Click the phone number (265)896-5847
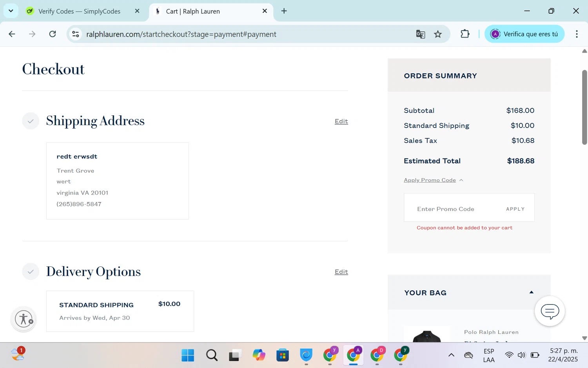 click(x=79, y=204)
